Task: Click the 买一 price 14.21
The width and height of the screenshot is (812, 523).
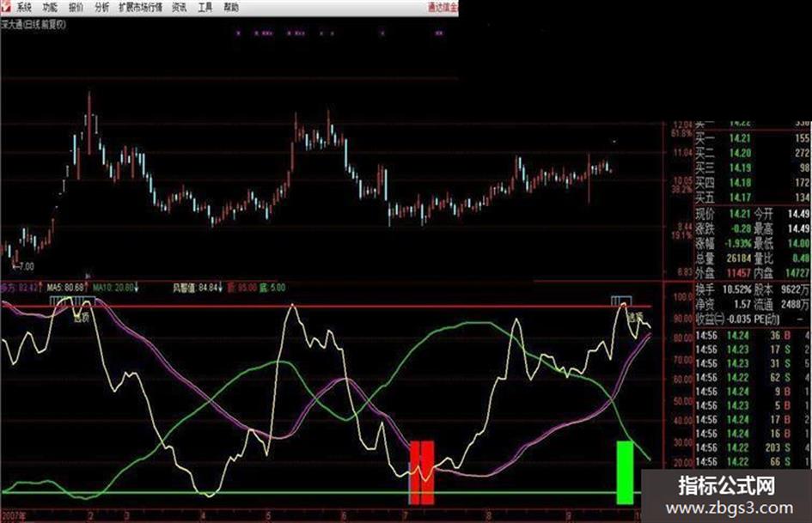Action: (740, 138)
